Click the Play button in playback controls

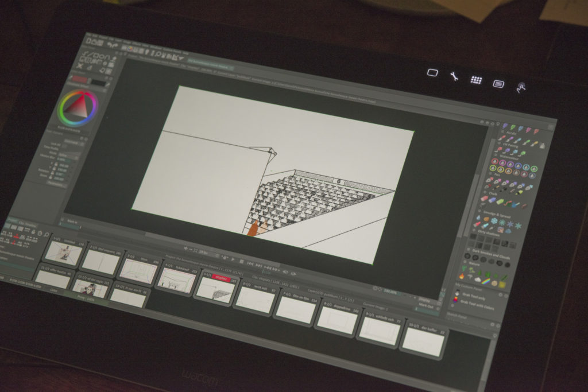pos(233,259)
